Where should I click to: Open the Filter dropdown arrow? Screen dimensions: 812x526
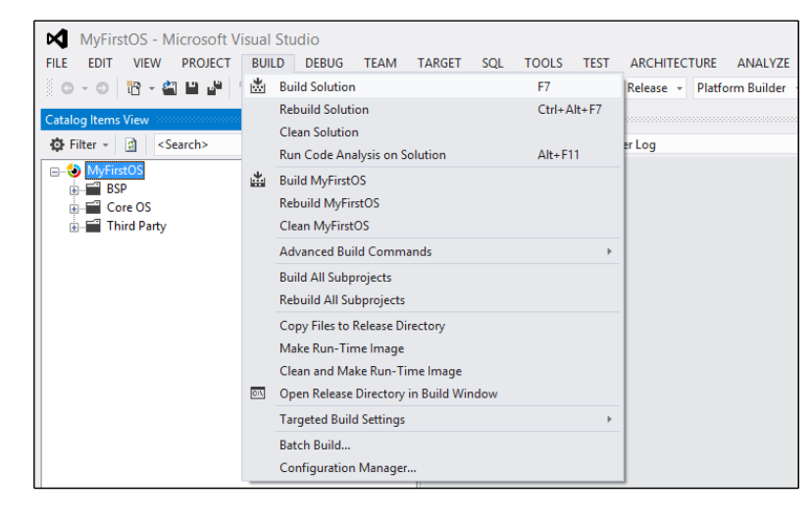(106, 145)
